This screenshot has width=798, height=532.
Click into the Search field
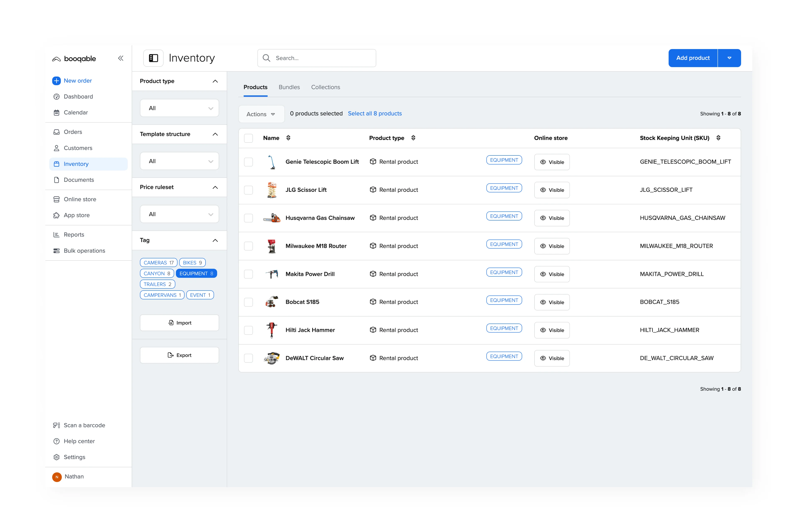(316, 58)
